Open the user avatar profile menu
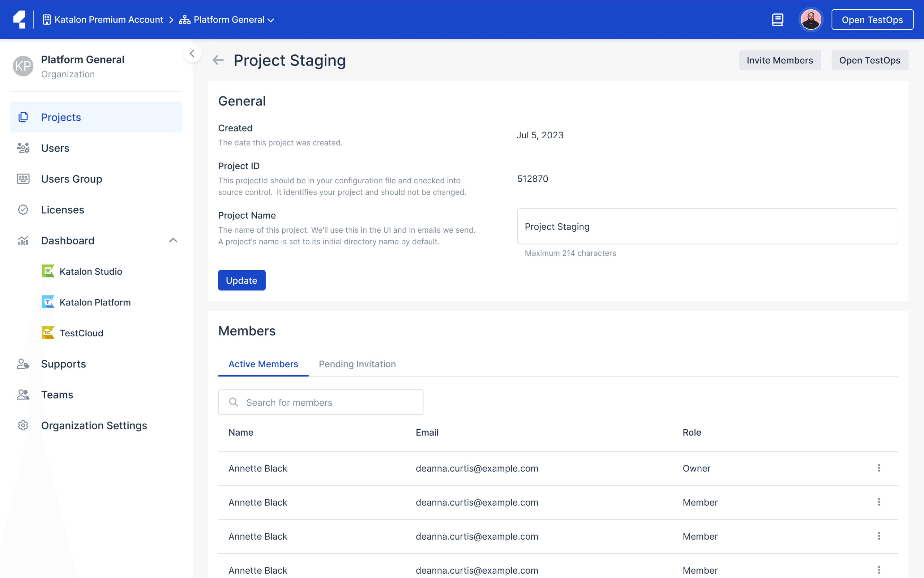The height and width of the screenshot is (578, 924). tap(811, 19)
